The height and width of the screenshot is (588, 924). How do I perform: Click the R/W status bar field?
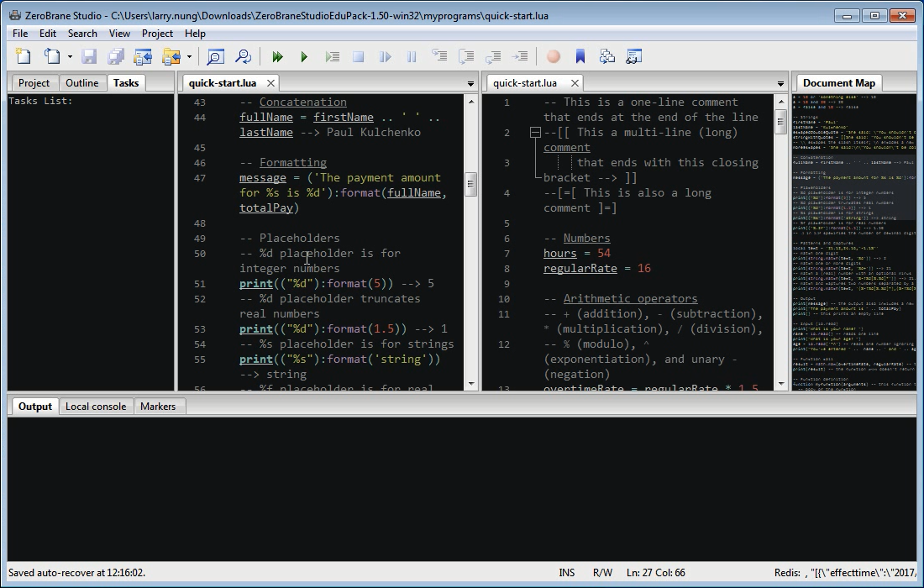pyautogui.click(x=603, y=573)
